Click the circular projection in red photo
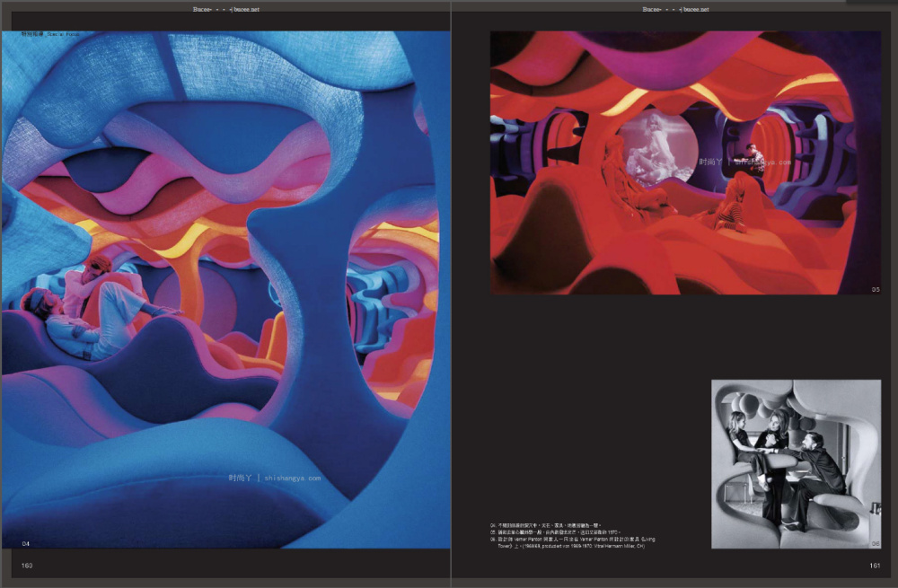The height and width of the screenshot is (588, 898). pos(656,144)
